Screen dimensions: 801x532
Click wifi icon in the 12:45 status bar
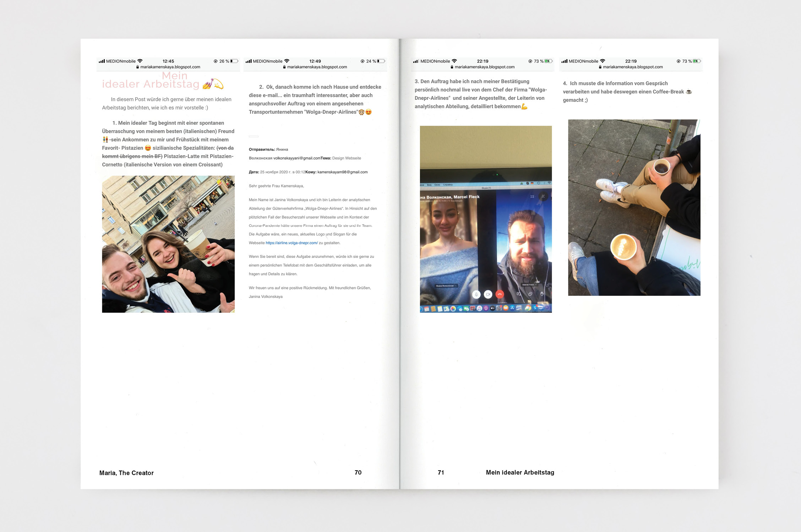(x=140, y=61)
